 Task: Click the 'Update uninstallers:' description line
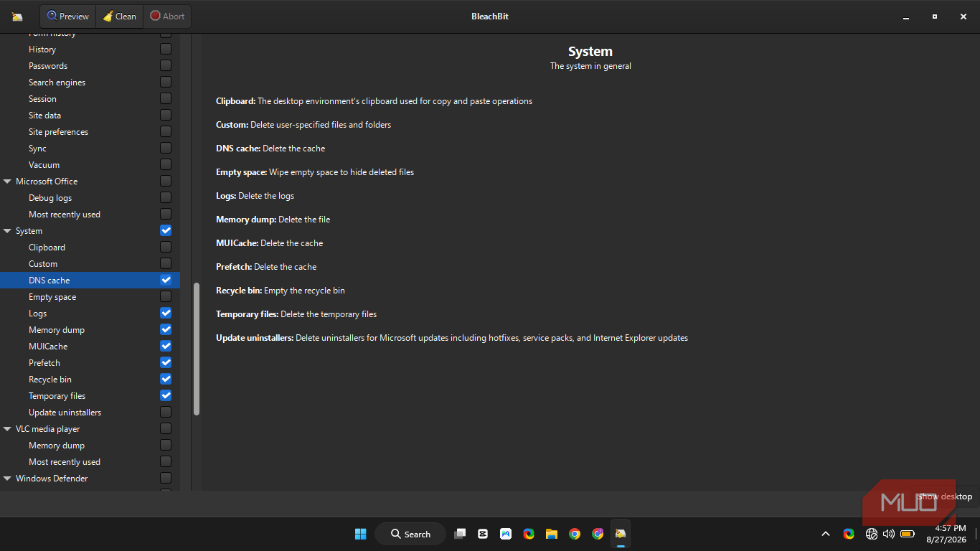(452, 338)
